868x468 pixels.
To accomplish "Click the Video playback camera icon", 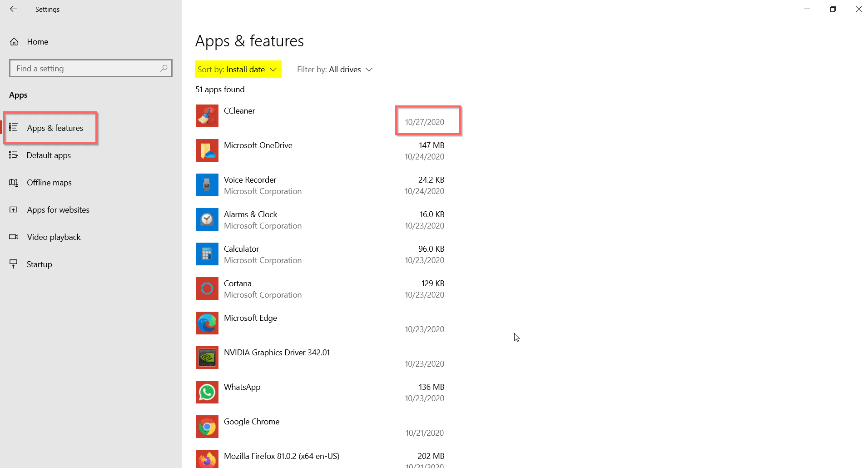I will [14, 237].
